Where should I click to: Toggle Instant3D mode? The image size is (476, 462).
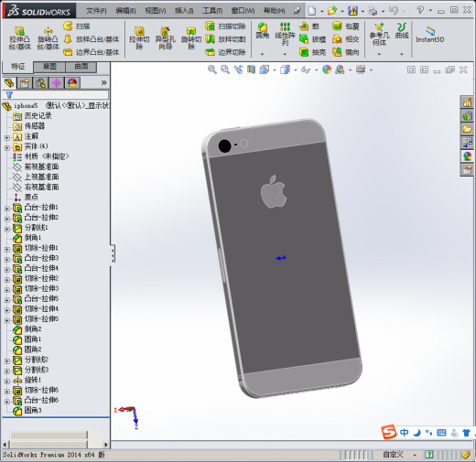click(x=430, y=34)
